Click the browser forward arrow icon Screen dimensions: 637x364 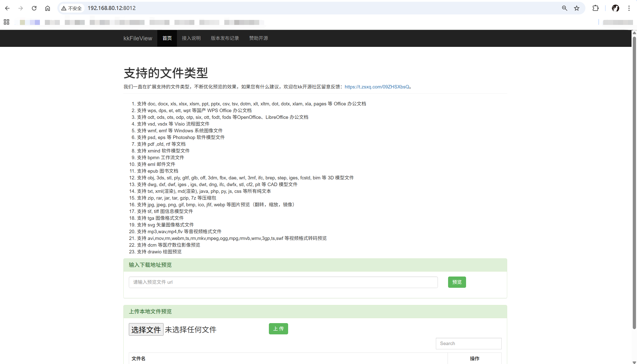pos(21,8)
